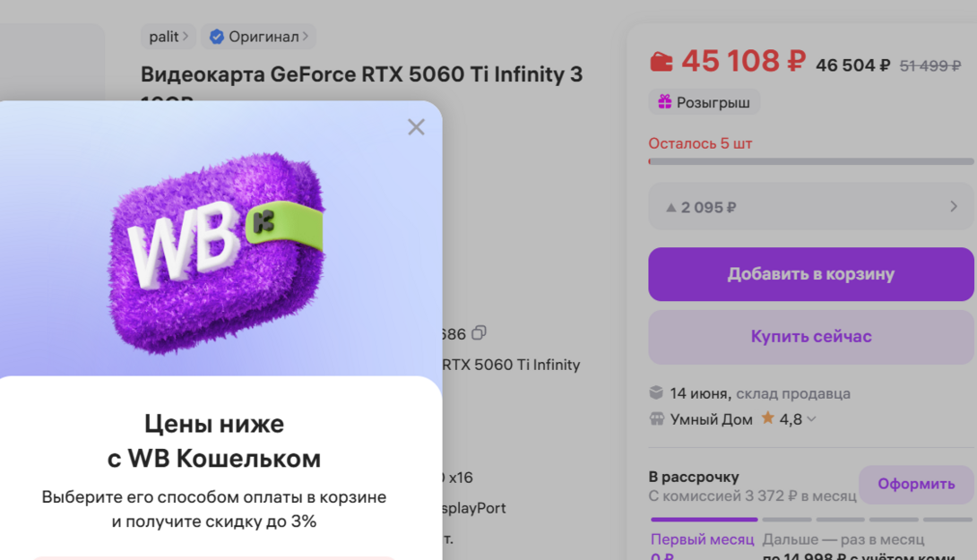977x560 pixels.
Task: Click the delivery box icon by 14 июня
Action: click(656, 392)
